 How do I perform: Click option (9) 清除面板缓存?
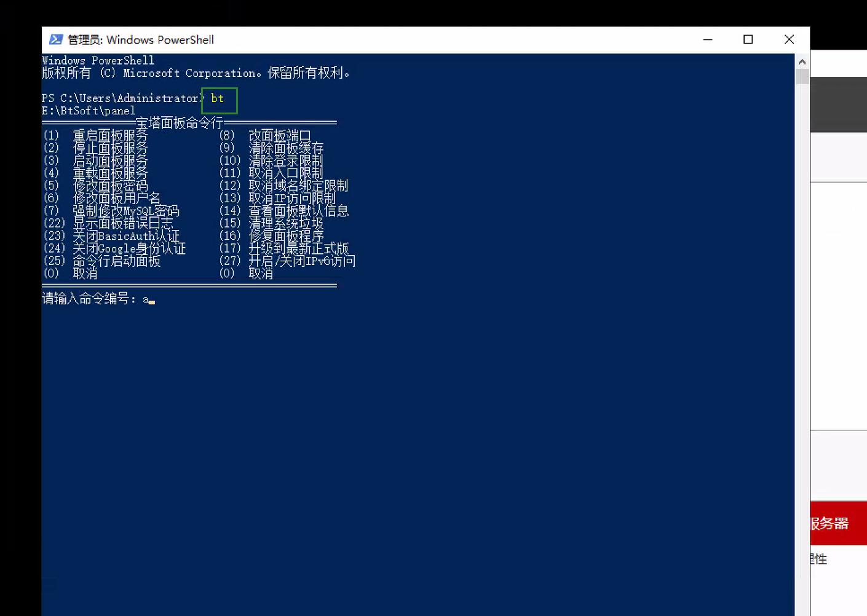click(271, 148)
